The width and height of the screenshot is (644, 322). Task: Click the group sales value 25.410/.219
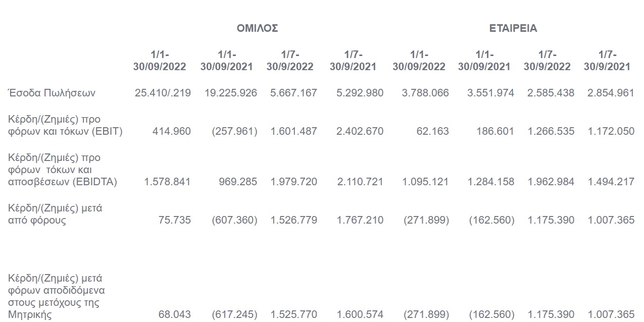[x=163, y=93]
